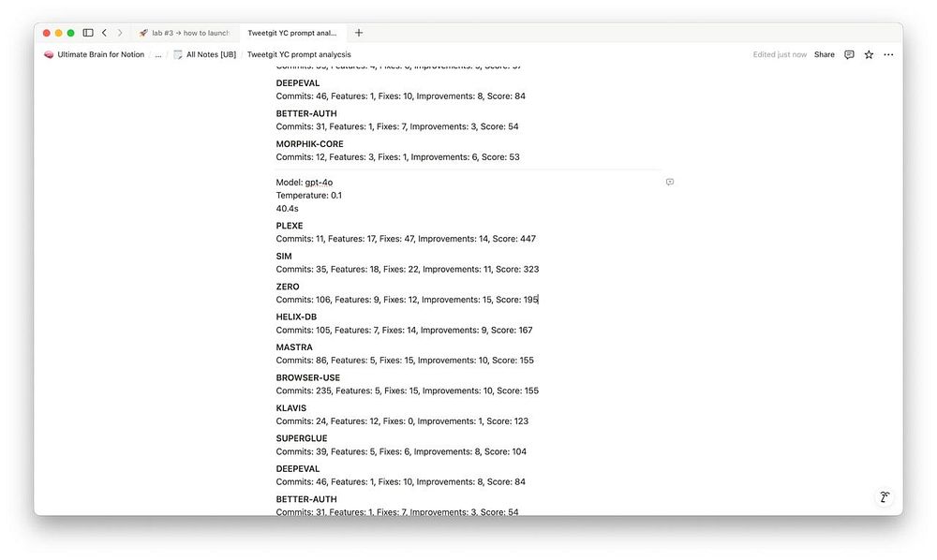This screenshot has width=937, height=560.
Task: Go back with the left chevron
Action: pyautogui.click(x=104, y=33)
